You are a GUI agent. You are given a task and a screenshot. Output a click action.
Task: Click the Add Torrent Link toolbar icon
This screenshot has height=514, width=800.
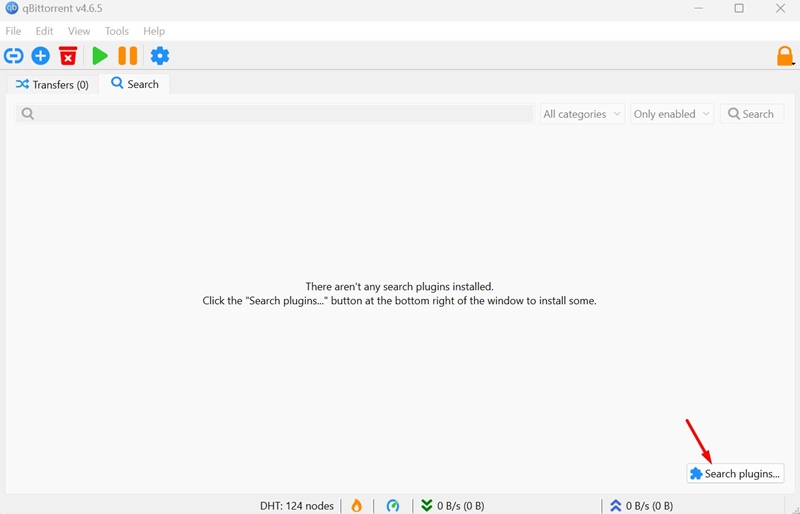click(14, 56)
